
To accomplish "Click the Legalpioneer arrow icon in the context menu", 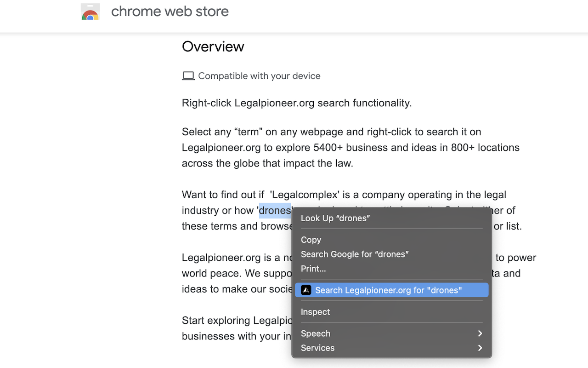I will point(306,290).
